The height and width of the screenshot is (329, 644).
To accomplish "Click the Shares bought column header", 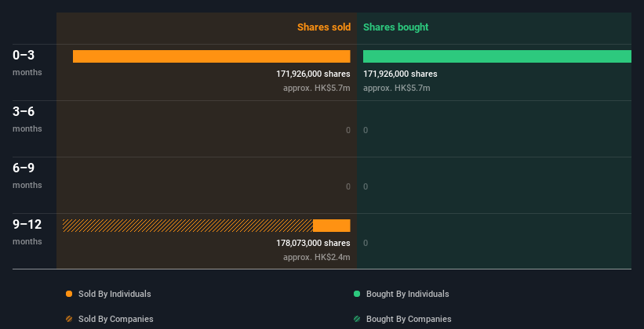I will [395, 27].
